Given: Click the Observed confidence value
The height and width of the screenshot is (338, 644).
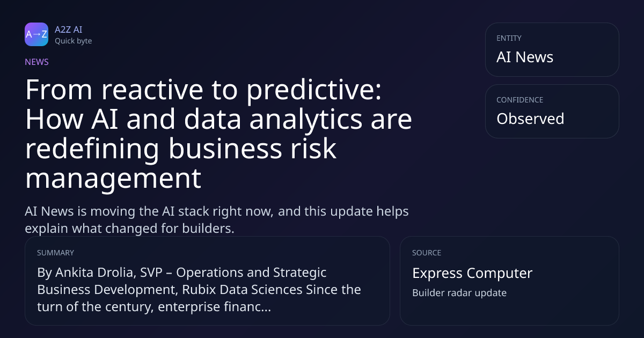Looking at the screenshot, I should tap(530, 119).
